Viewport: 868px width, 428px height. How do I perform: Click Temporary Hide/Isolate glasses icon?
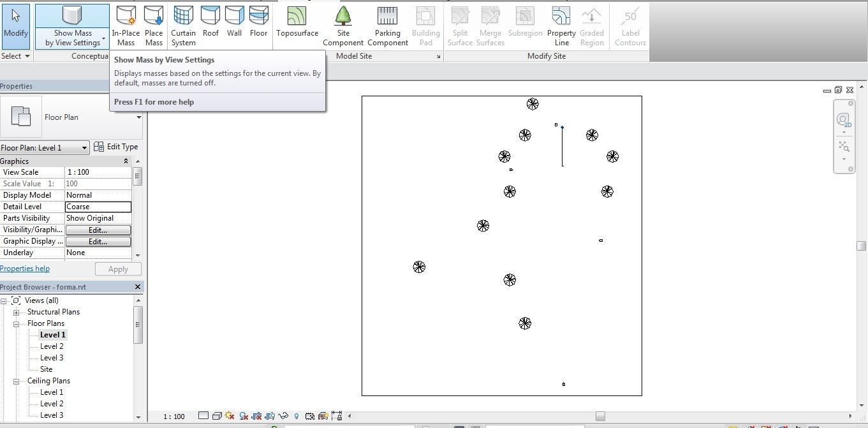pyautogui.click(x=283, y=416)
